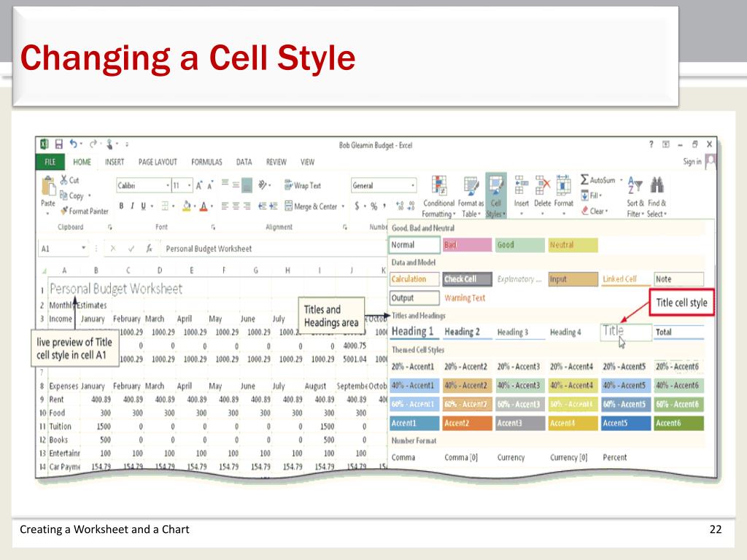This screenshot has width=747, height=560.
Task: Expand the Alignment dialog launcher
Action: 344,227
